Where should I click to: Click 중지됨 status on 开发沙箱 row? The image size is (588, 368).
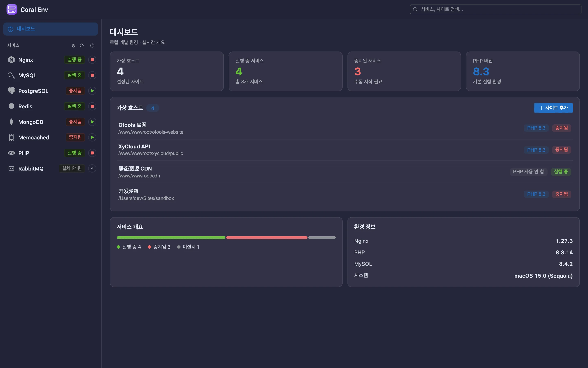point(561,194)
